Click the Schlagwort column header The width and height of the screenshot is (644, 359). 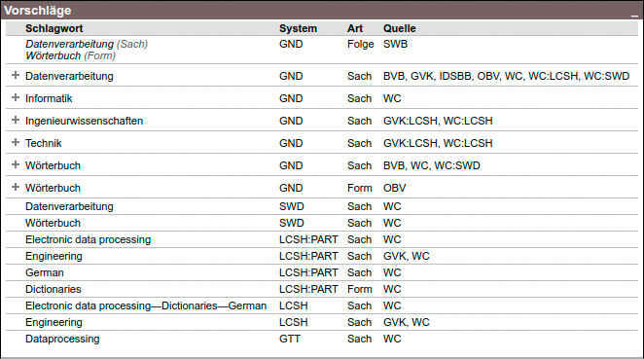(x=54, y=28)
